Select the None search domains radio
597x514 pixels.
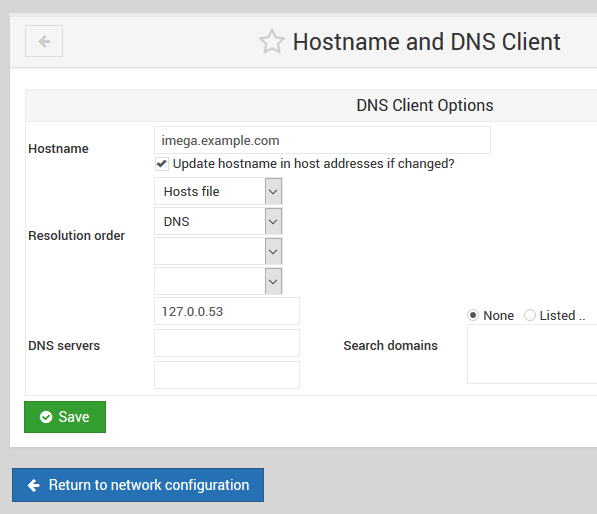tap(473, 315)
